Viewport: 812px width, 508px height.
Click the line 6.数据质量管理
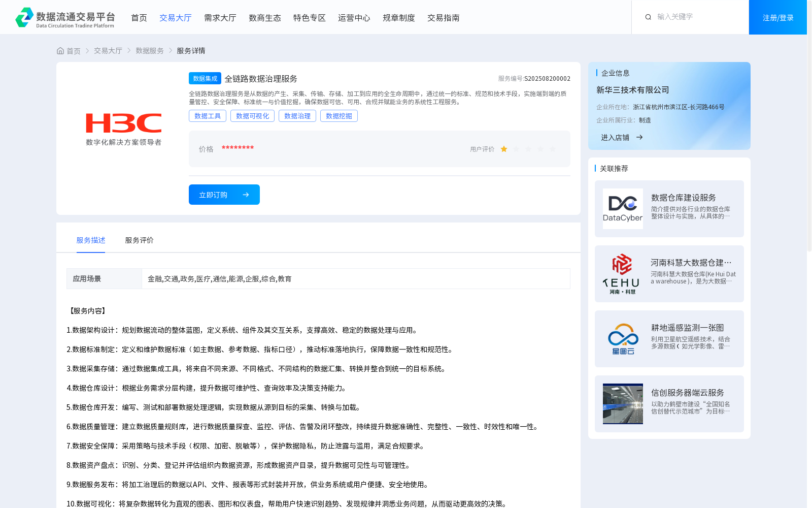303,427
